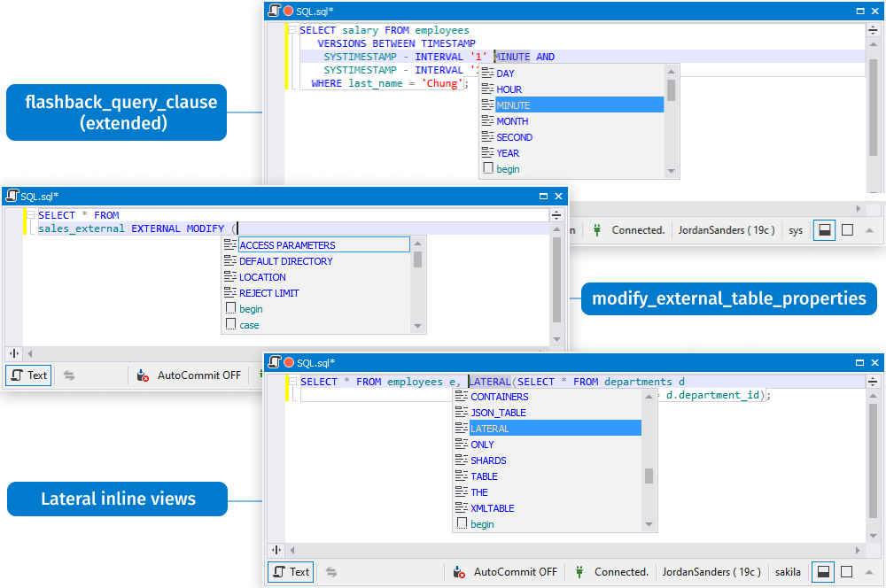Click JordanSanders (19c) connection in bottom status bar
This screenshot has height=588, width=886.
(711, 572)
